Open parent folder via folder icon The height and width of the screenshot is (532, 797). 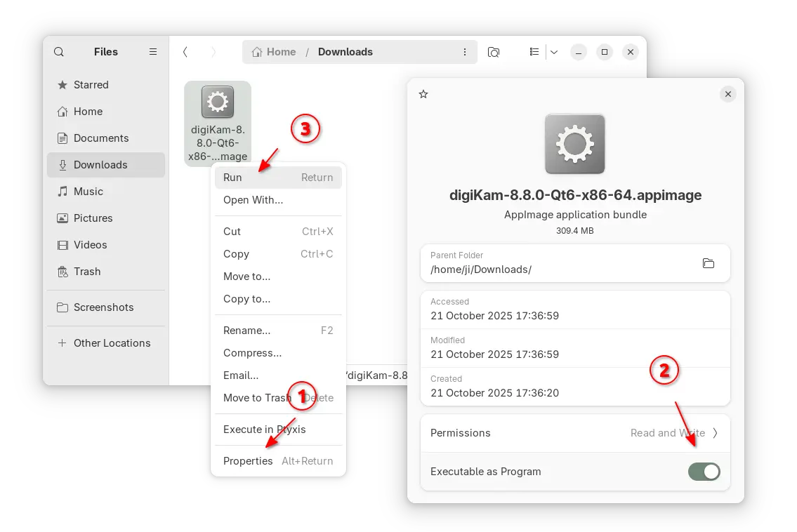[x=708, y=263]
